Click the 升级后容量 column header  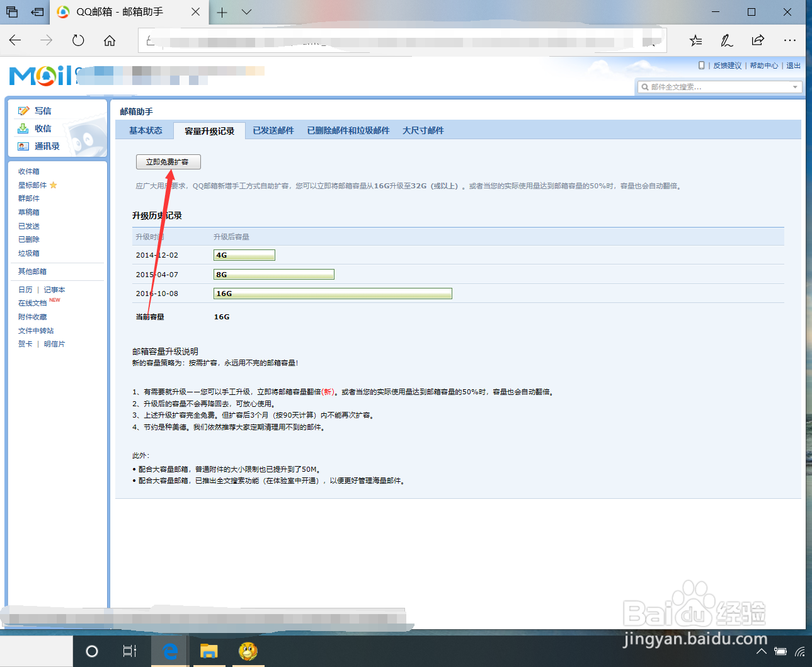pos(231,237)
